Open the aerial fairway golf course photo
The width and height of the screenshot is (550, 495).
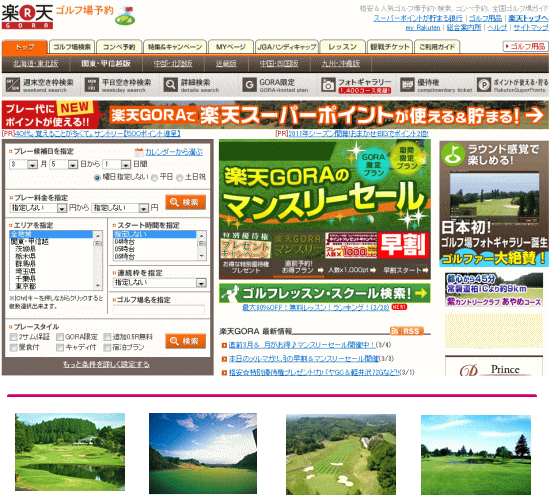pyautogui.click(x=341, y=455)
